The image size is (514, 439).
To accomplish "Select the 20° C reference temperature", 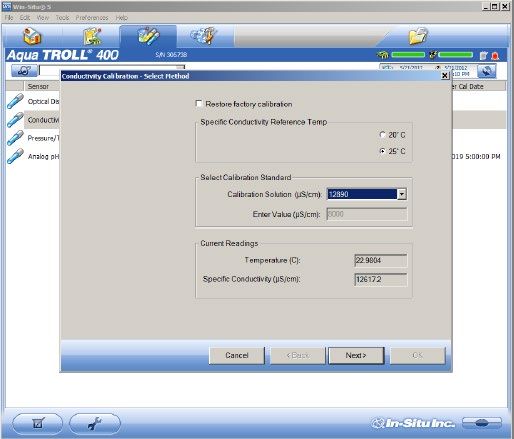I will coord(383,135).
